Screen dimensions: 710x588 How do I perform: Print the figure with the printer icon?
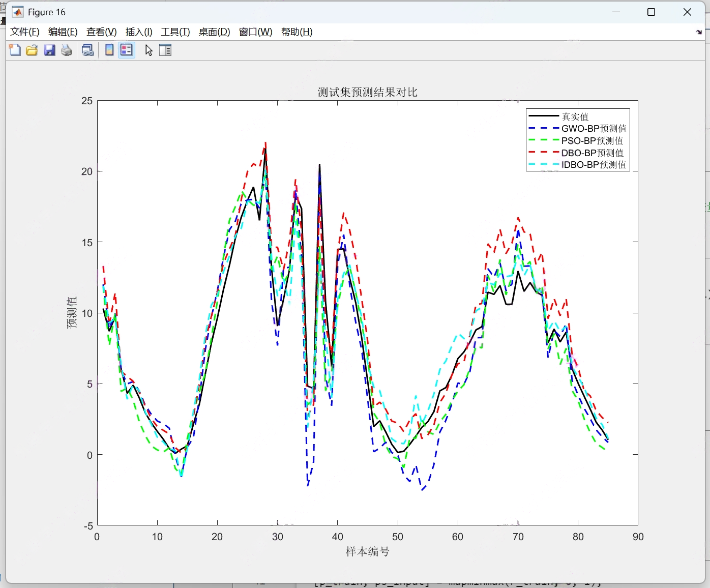(67, 50)
